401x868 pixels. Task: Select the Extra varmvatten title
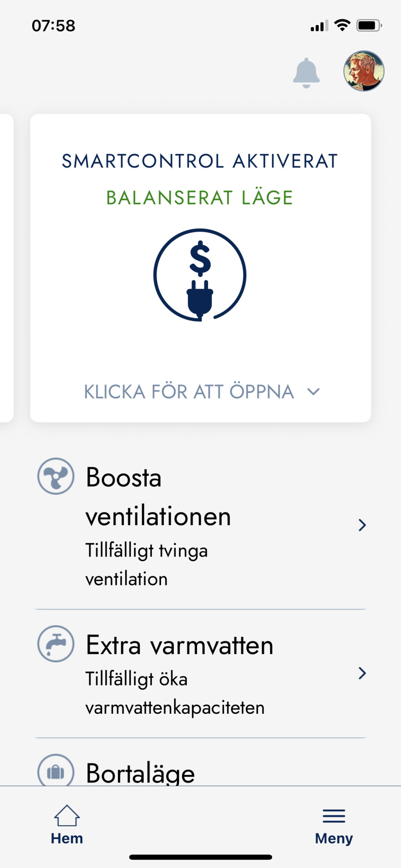click(179, 645)
